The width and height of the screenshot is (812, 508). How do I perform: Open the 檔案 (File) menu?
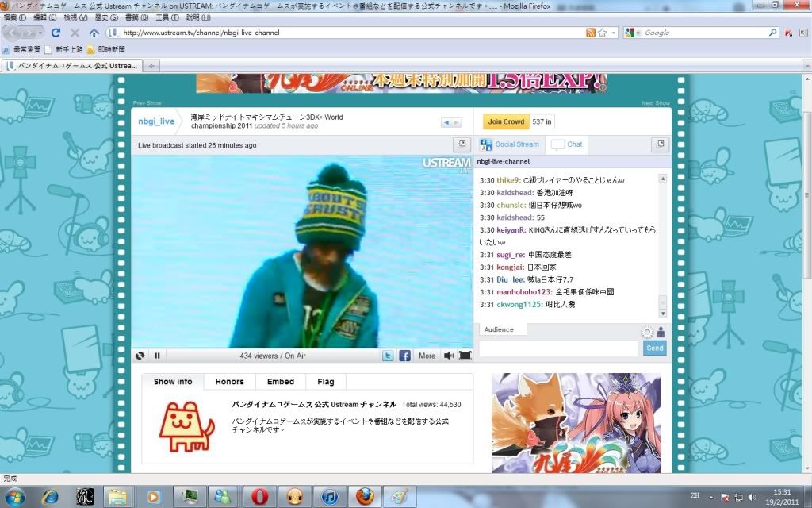(x=14, y=17)
